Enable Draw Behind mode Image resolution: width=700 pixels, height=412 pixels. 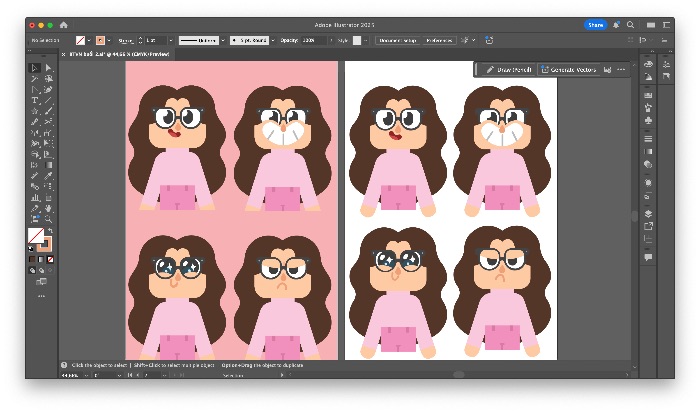tap(41, 270)
